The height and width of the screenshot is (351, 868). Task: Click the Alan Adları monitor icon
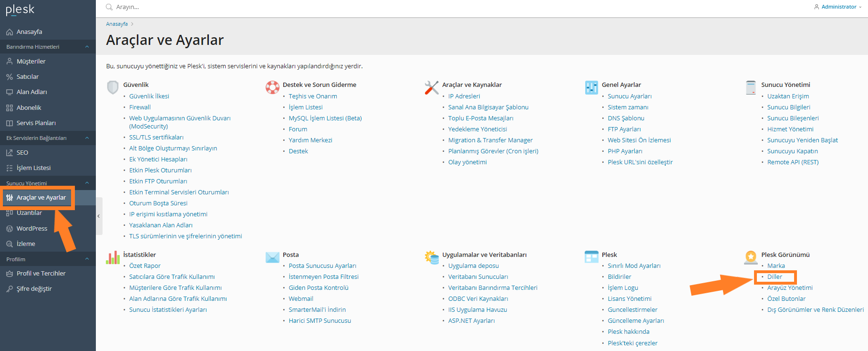coord(10,92)
